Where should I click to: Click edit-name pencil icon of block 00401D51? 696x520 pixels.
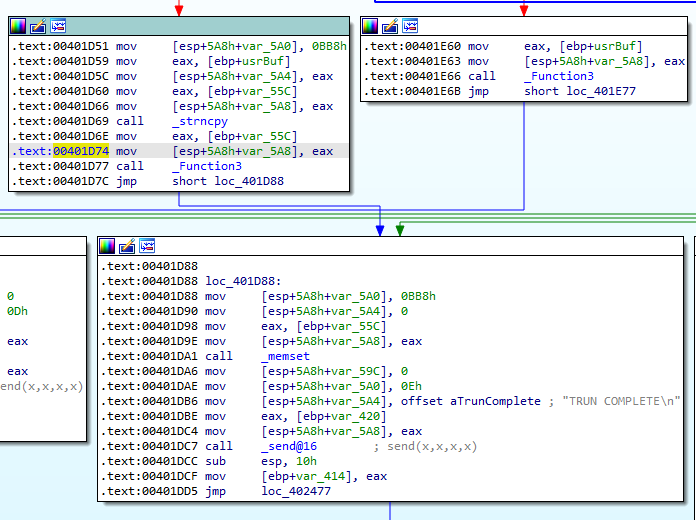[x=38, y=27]
